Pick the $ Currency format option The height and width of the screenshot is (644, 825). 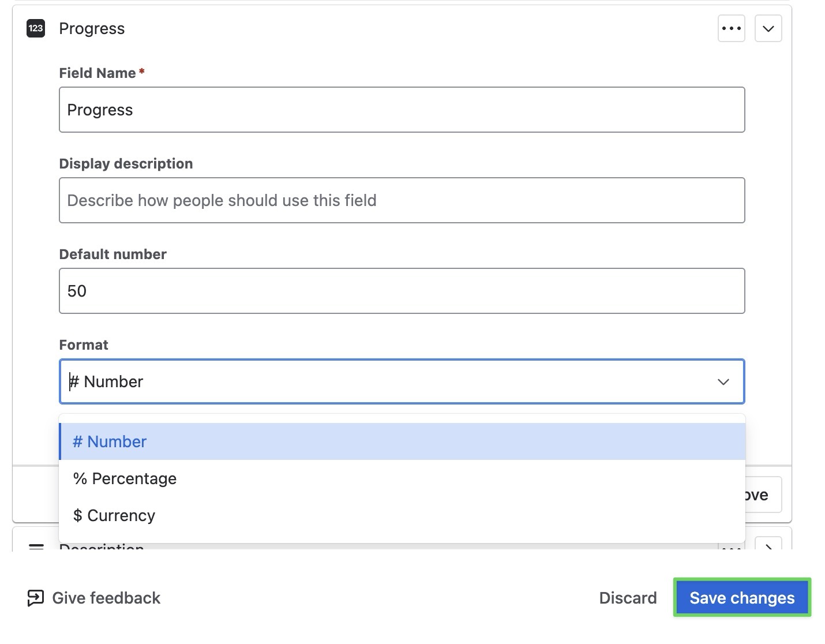point(402,515)
